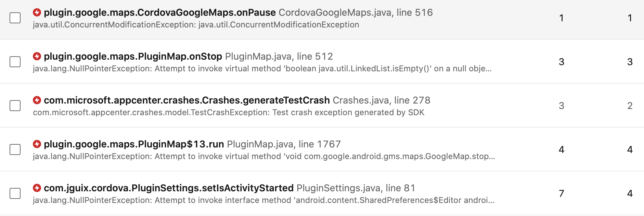Screen dimensions: 644x216
Task: Open the PluginSettings.setIsActivityStarted crash group
Action: coord(168,188)
